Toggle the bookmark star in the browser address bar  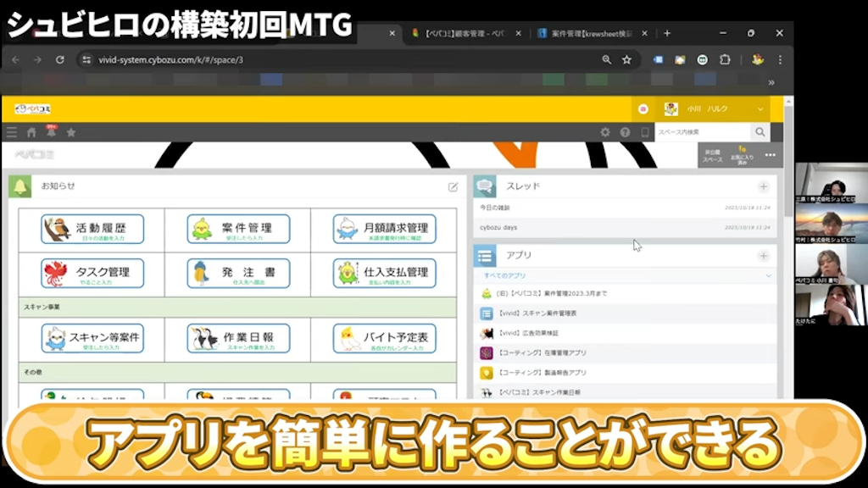click(x=625, y=60)
